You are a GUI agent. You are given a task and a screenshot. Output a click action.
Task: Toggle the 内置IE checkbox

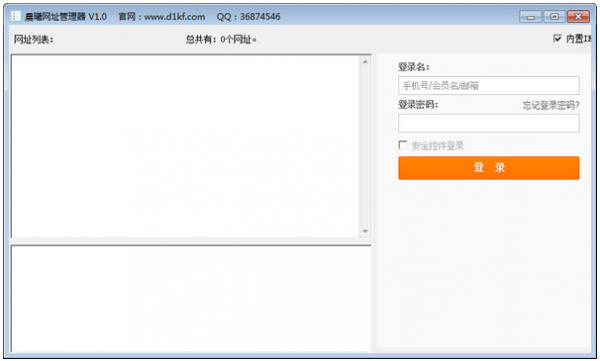point(557,38)
